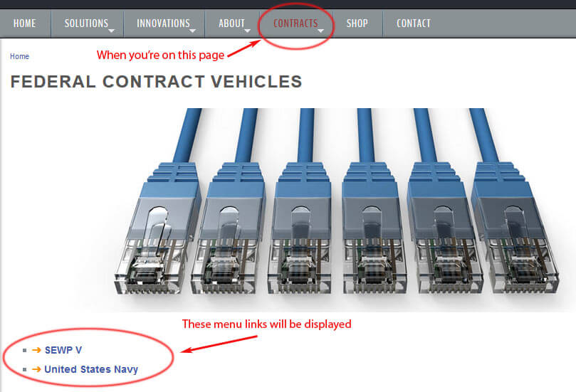Click the orange arrow icon before United States Navy
Screen dimensions: 576x392
pyautogui.click(x=36, y=369)
